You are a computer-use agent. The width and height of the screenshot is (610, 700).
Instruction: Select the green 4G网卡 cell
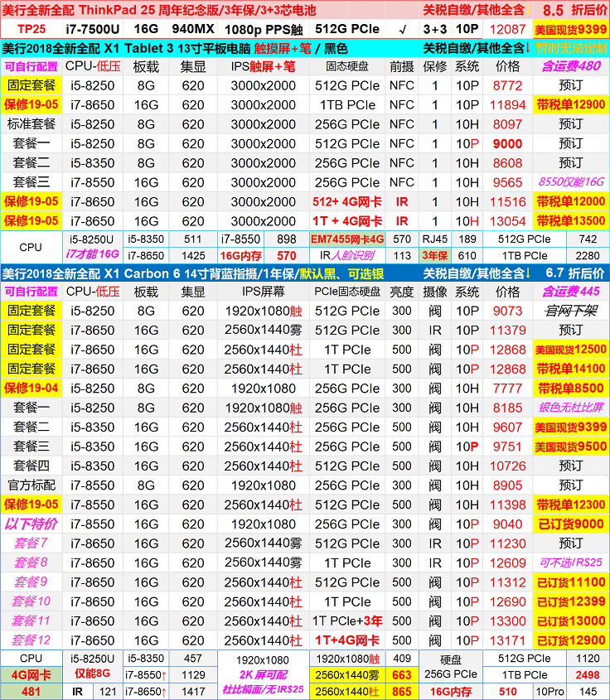coord(31,675)
